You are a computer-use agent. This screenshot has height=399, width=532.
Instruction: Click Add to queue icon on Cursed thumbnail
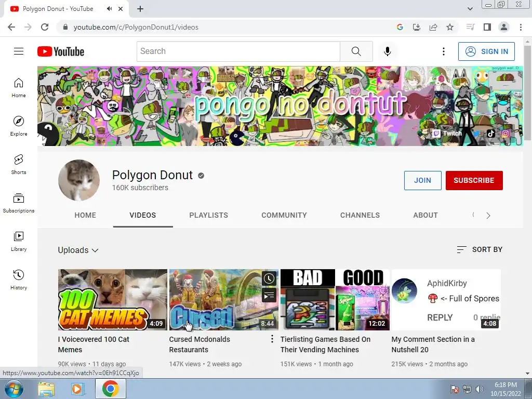click(x=269, y=295)
